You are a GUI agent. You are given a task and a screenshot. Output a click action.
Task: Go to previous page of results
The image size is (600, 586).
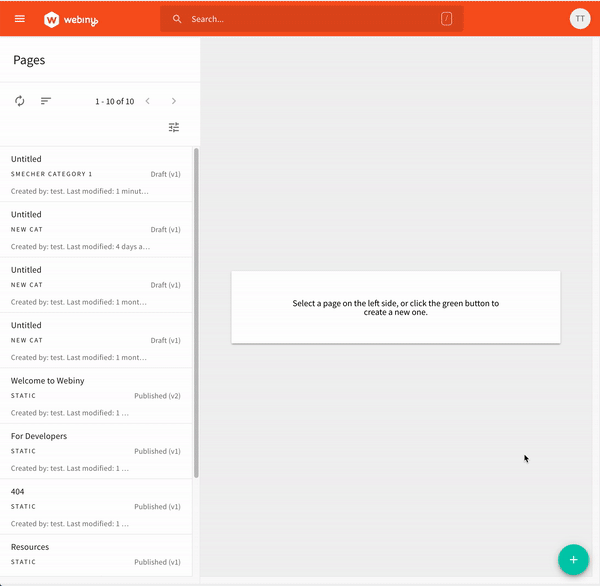point(148,101)
